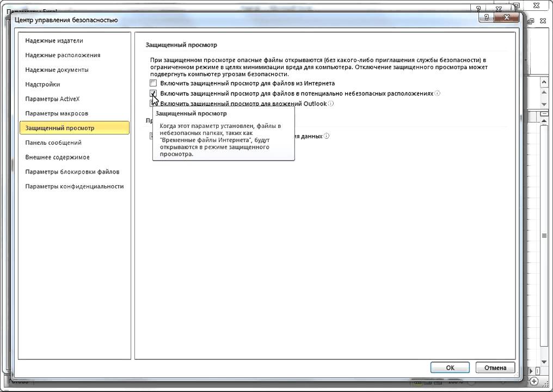553x392 pixels.
Task: Click info icon beside вложений Outlook option
Action: [331, 104]
